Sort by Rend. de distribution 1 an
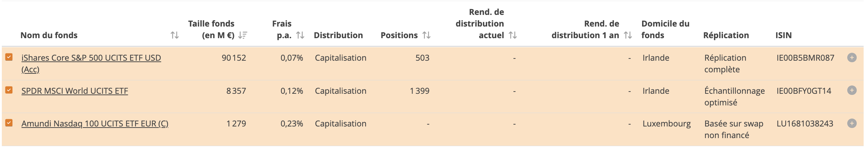868x149 pixels. (x=628, y=35)
